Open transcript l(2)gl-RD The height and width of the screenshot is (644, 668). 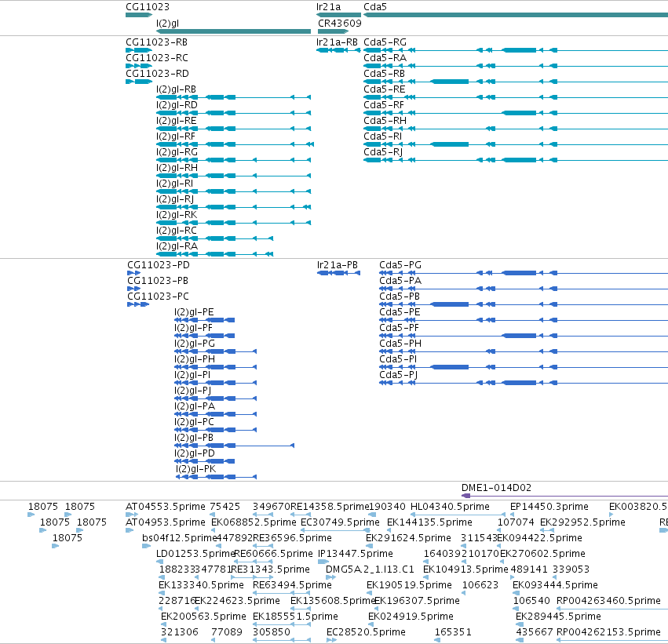[x=233, y=113]
